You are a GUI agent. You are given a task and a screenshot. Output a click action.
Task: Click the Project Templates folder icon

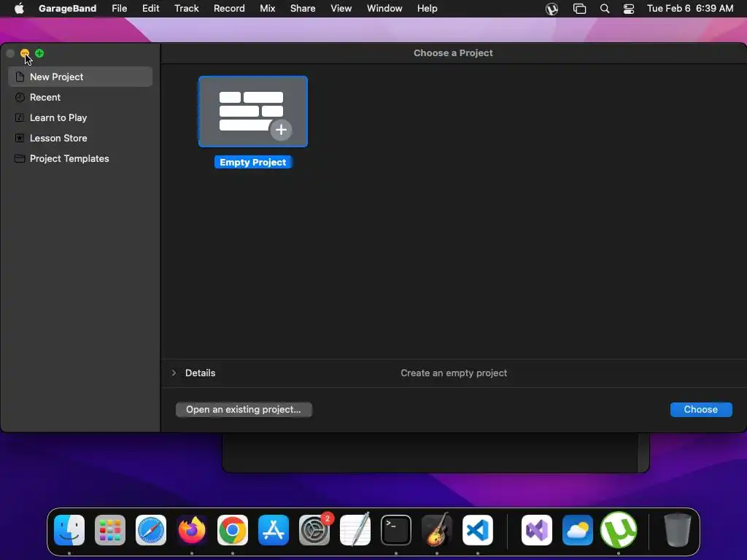(20, 158)
